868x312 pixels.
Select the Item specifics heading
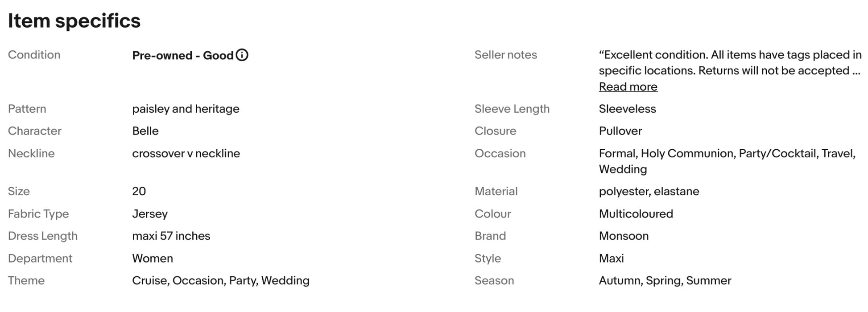tap(74, 21)
